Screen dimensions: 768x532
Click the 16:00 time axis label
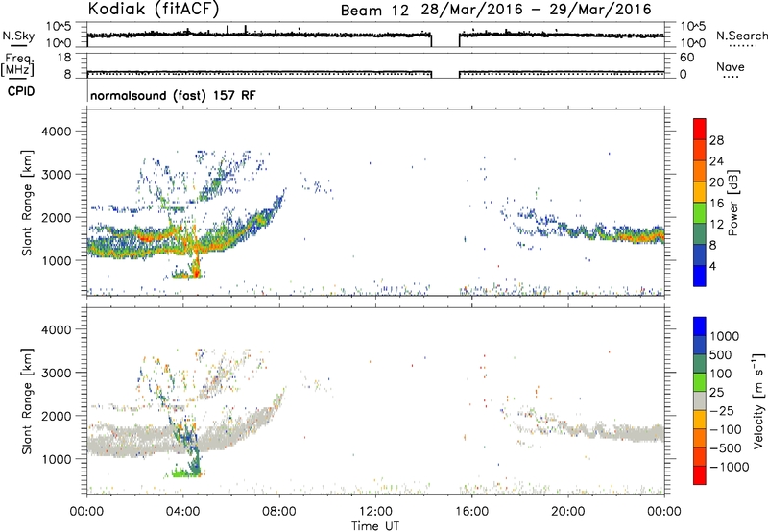pyautogui.click(x=471, y=512)
